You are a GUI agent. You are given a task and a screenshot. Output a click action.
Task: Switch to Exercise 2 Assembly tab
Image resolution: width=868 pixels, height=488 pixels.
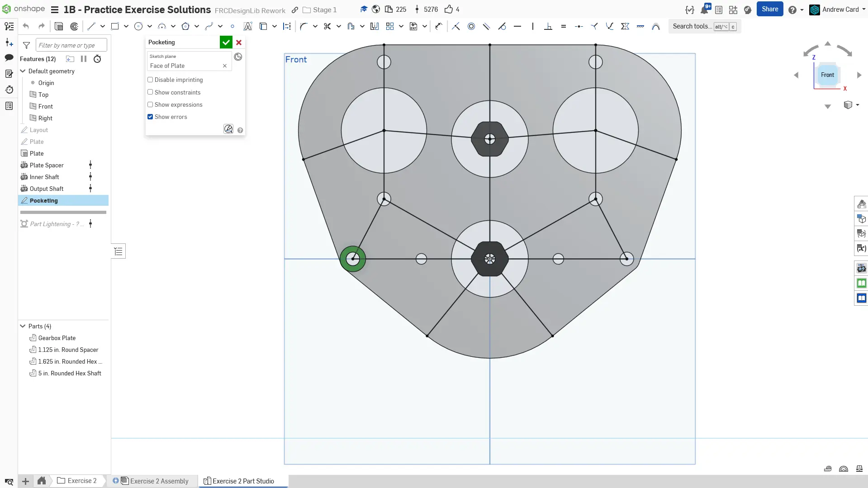pos(154,481)
